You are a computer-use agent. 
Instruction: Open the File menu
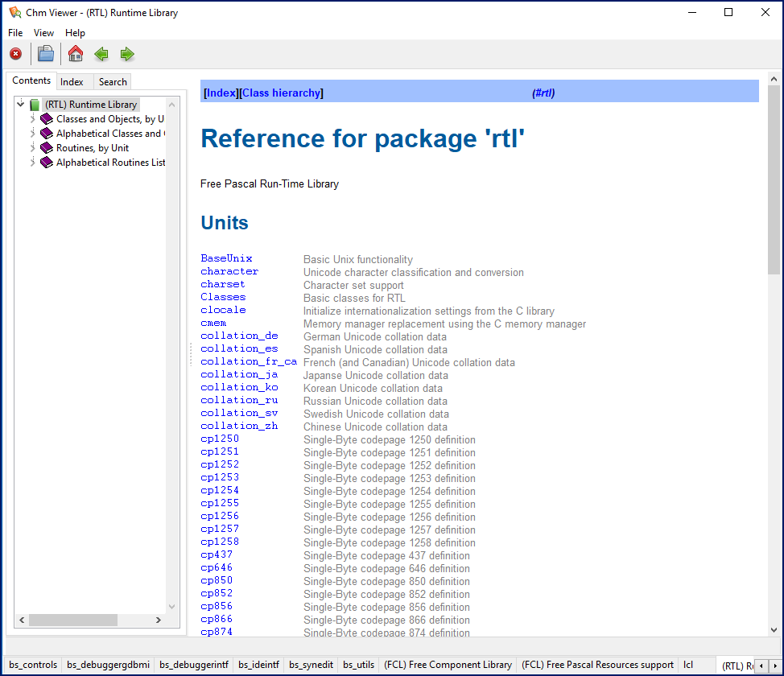pos(15,33)
